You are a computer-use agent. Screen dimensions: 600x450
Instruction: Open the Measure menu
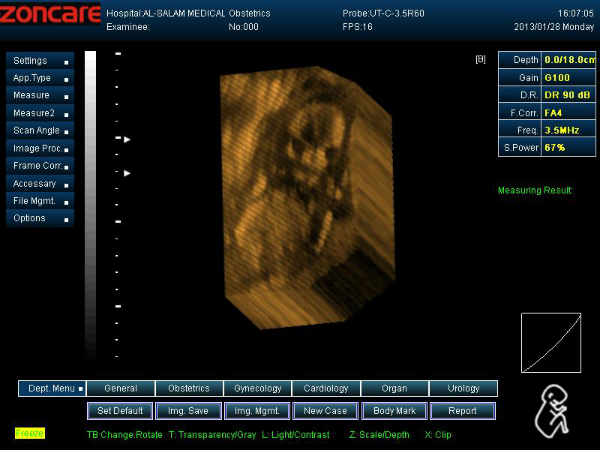40,95
